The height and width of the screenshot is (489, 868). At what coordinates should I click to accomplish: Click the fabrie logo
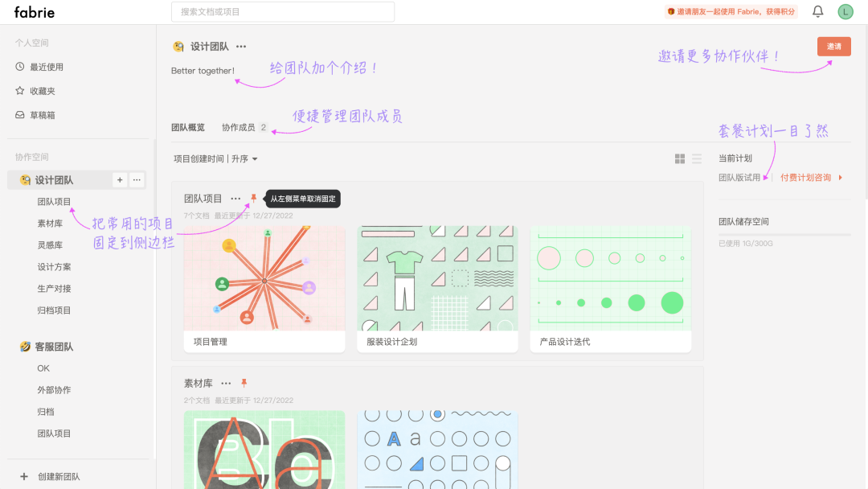pyautogui.click(x=35, y=11)
